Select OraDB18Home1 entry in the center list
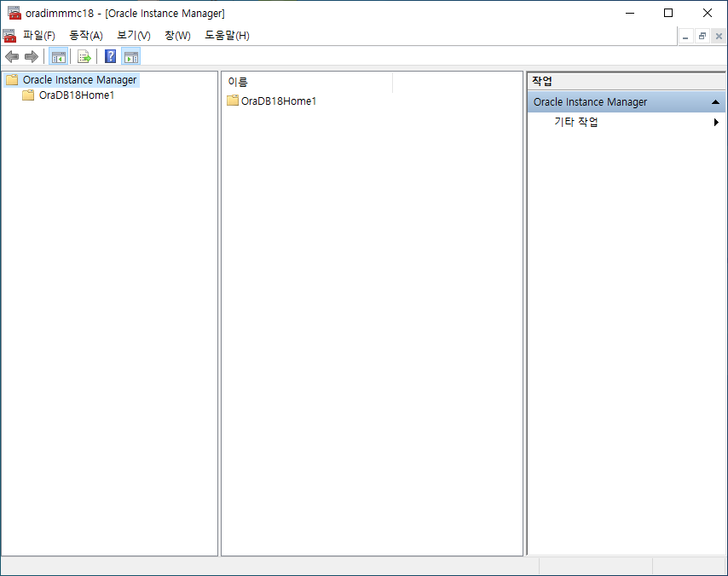728x576 pixels. 279,101
